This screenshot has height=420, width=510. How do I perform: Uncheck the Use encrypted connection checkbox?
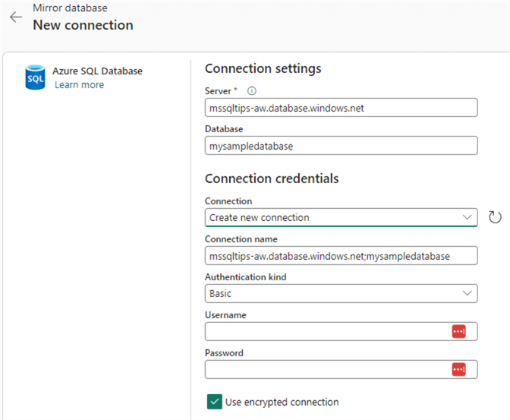click(x=214, y=402)
